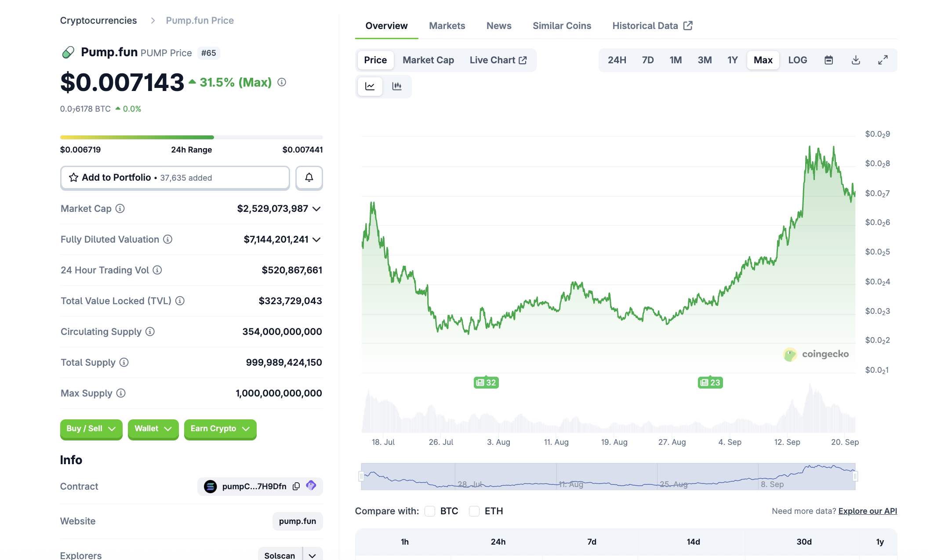Click the price alert bell icon
This screenshot has width=930, height=560.
point(309,178)
